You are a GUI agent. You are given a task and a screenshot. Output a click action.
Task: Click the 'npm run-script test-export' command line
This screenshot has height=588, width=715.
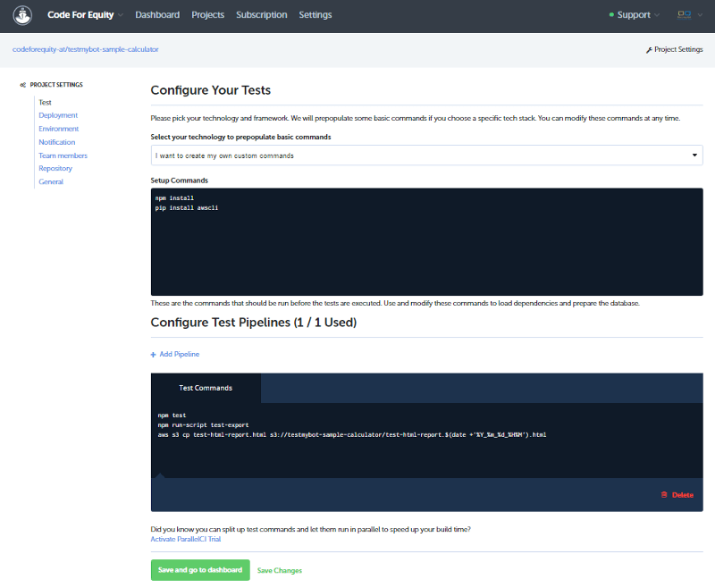coord(204,425)
